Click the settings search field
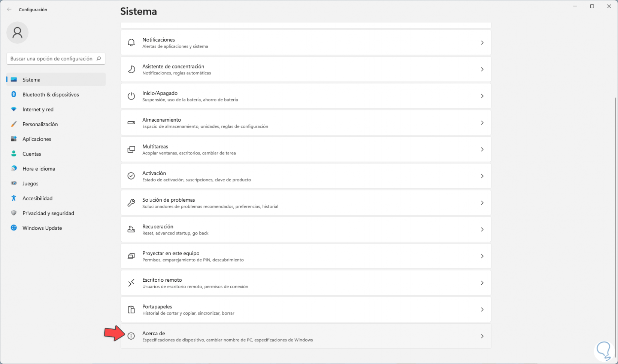Viewport: 618px width, 364px height. tap(52, 59)
